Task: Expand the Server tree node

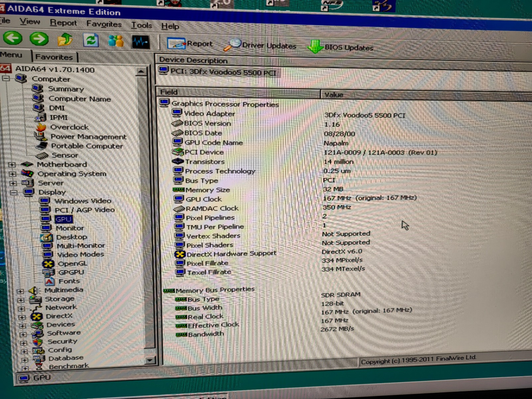Action: tap(13, 183)
